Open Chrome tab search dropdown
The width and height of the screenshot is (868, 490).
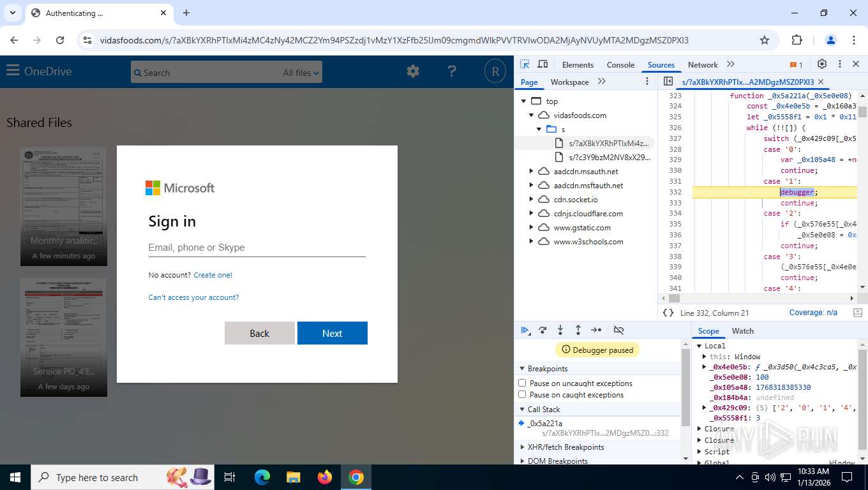click(x=12, y=13)
